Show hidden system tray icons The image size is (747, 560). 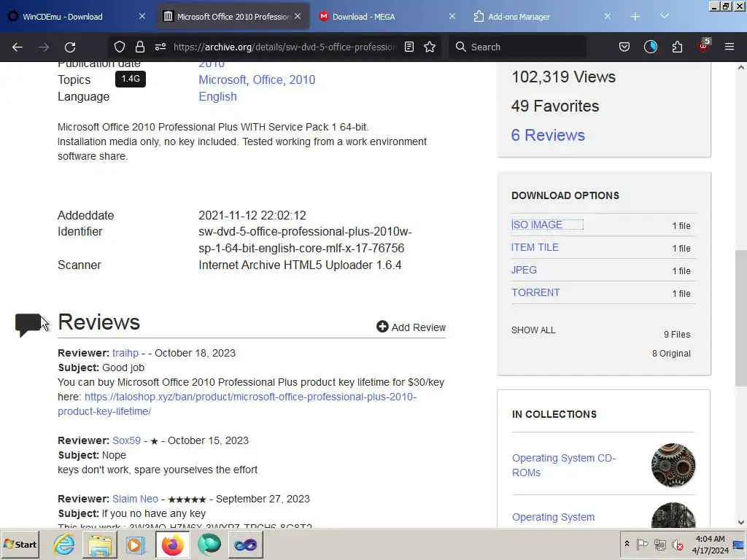pos(627,544)
